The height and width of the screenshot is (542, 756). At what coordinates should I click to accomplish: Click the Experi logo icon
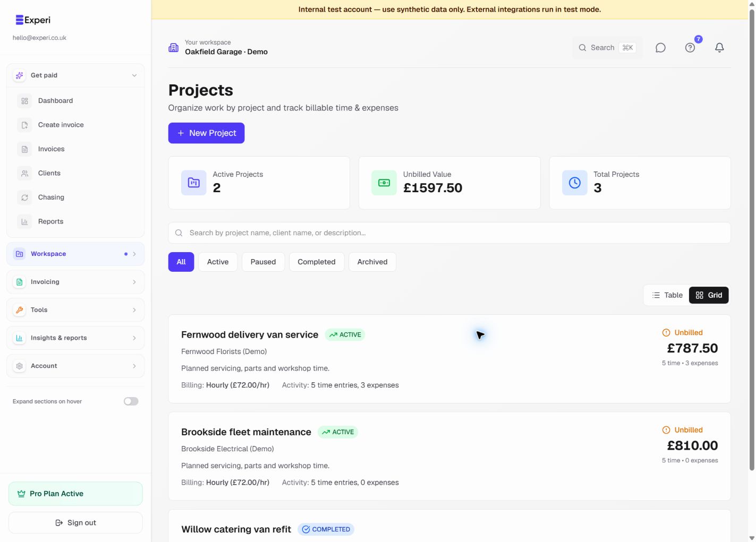click(x=19, y=20)
